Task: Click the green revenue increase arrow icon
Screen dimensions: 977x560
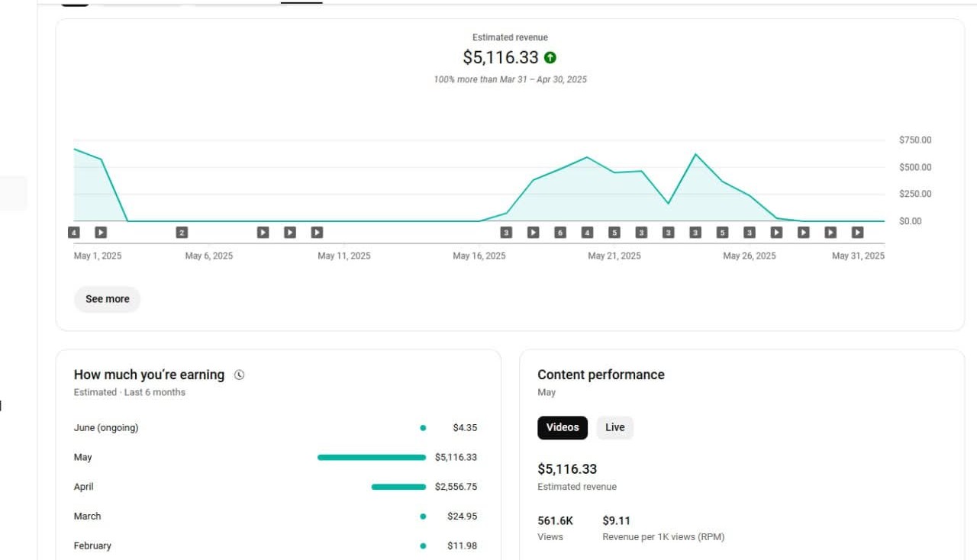Action: coord(551,57)
